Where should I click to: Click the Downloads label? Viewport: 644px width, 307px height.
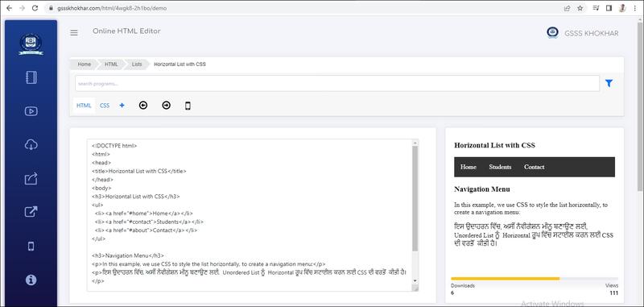coord(462,285)
